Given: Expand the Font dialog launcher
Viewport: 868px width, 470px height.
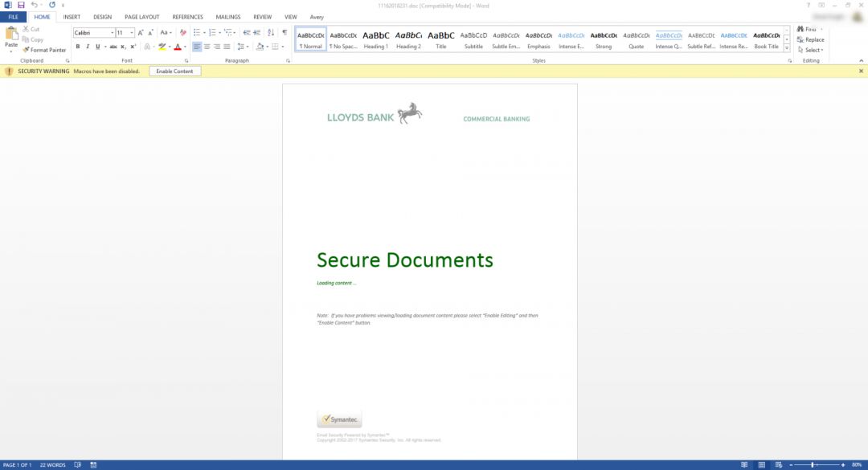Looking at the screenshot, I should click(186, 61).
